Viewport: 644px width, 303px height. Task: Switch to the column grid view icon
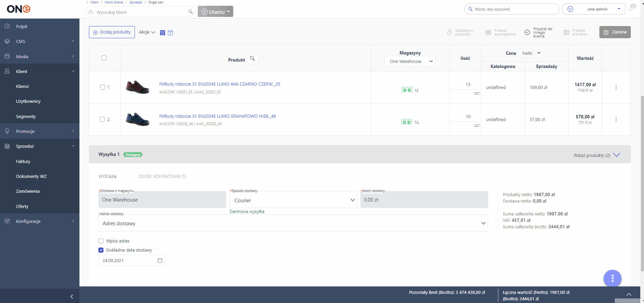pos(163,33)
